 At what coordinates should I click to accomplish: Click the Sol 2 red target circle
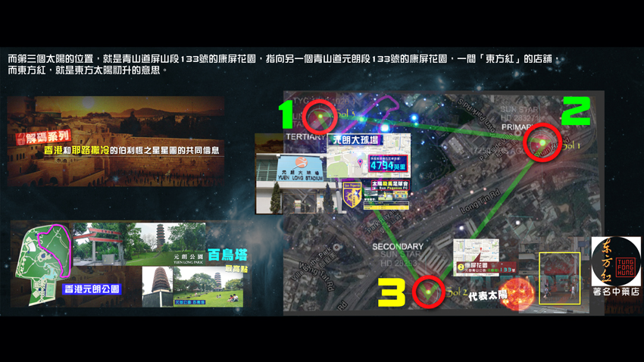428,292
